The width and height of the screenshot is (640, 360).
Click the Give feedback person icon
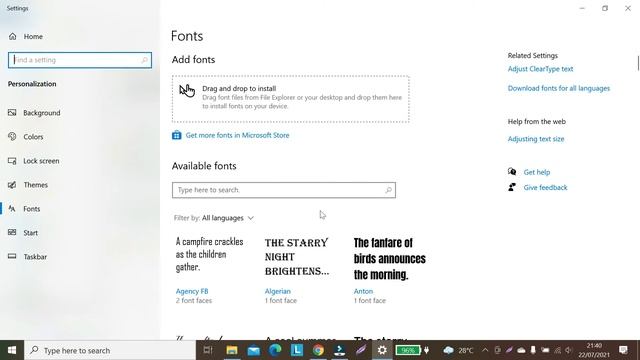(512, 187)
